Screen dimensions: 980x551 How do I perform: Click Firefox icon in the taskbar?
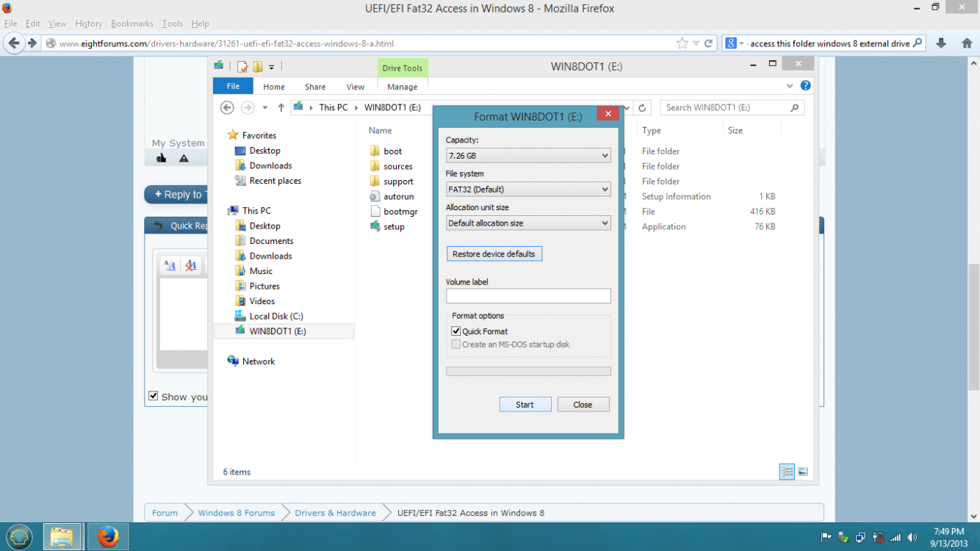pyautogui.click(x=108, y=537)
